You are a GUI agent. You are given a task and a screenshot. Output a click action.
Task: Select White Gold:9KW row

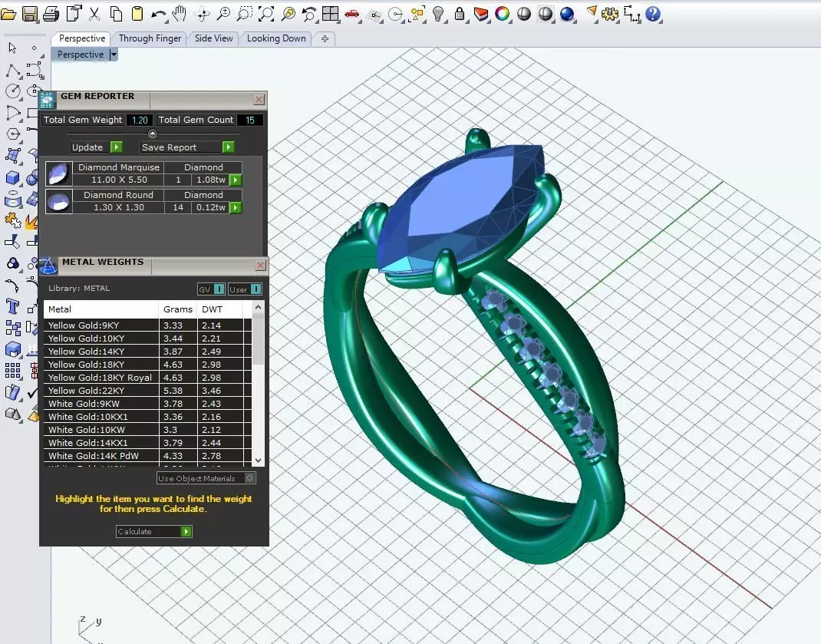coord(147,404)
